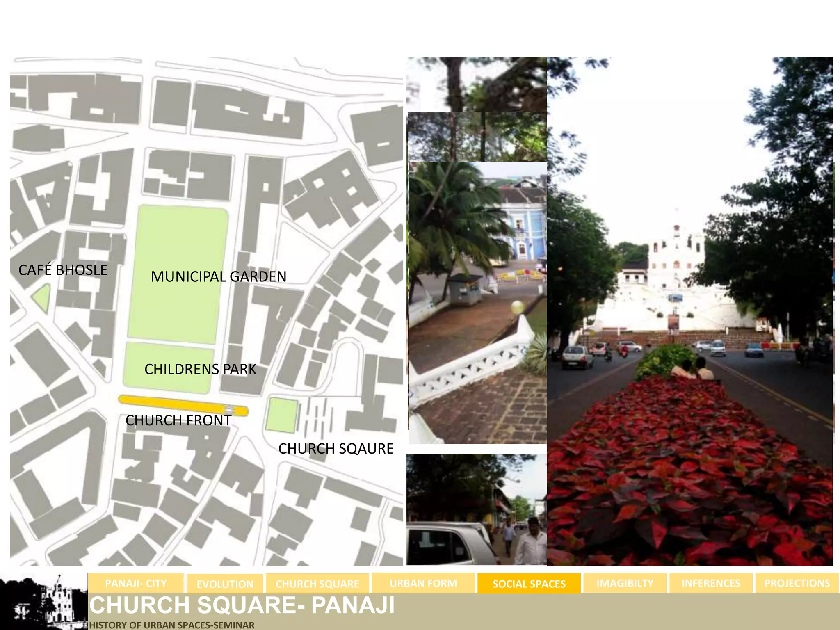Open the PANAJI- CITY tab
The image size is (840, 630).
pos(136,583)
